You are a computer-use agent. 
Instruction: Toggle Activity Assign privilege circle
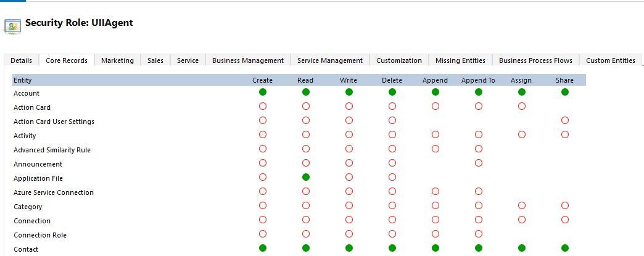[522, 134]
